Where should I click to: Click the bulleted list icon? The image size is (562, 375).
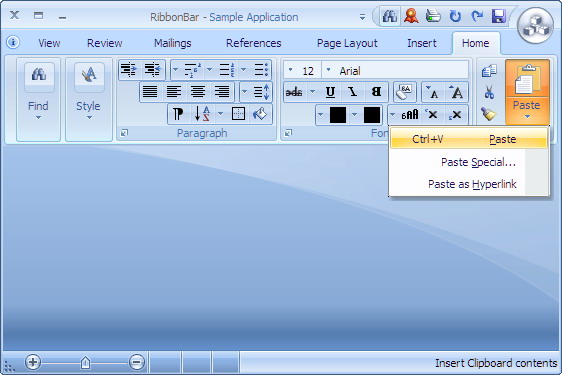click(261, 70)
